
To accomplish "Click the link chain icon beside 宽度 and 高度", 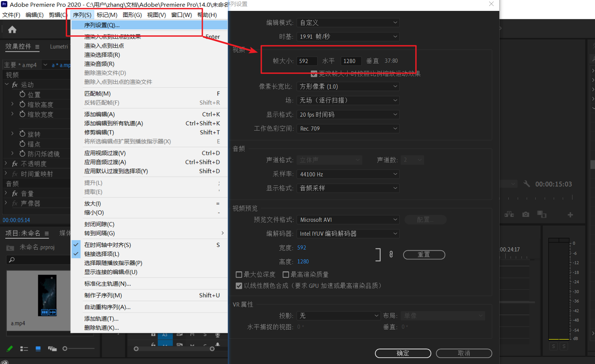I will point(391,254).
